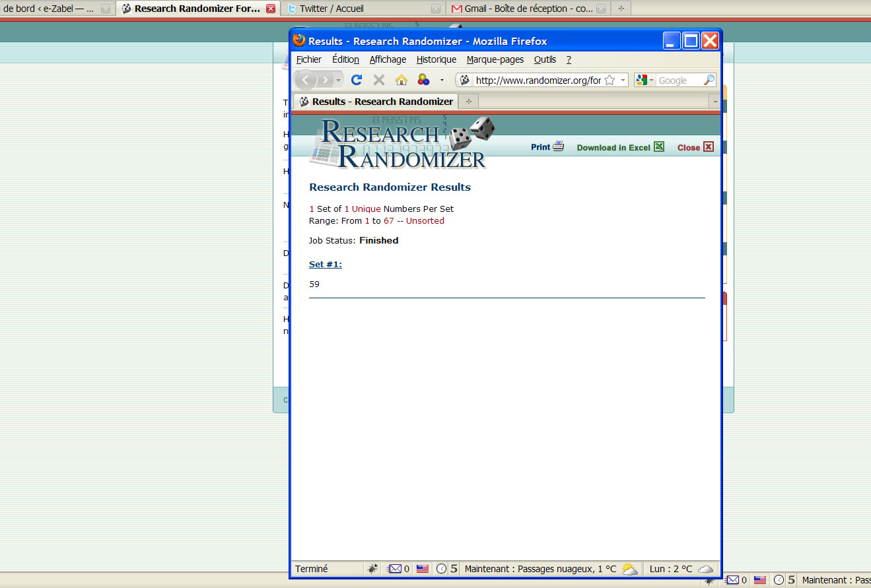Click the randomizer.org URL address field
The image size is (871, 588).
click(538, 81)
